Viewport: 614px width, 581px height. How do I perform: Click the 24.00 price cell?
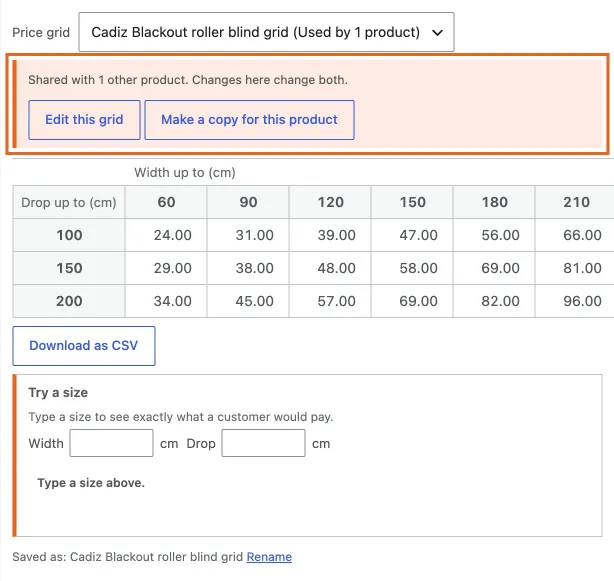pos(166,235)
